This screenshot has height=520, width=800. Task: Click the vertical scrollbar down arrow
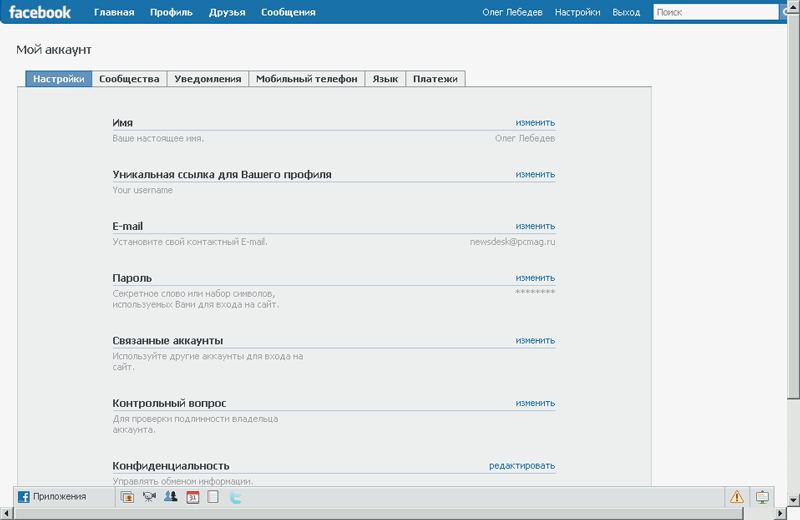pos(792,499)
